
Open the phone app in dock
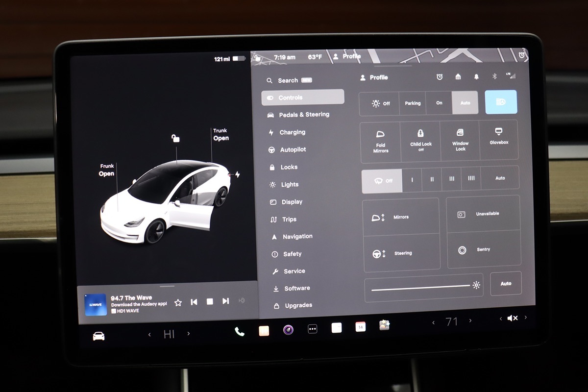(239, 331)
